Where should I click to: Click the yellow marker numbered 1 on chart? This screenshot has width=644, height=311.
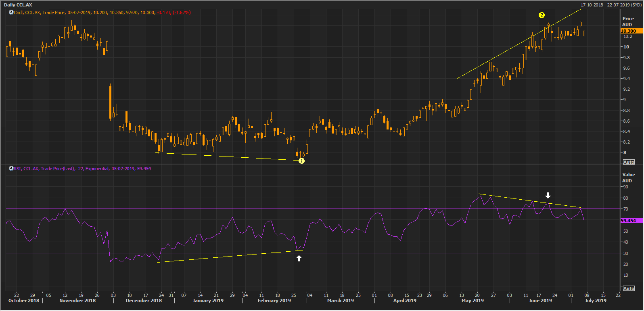301,161
